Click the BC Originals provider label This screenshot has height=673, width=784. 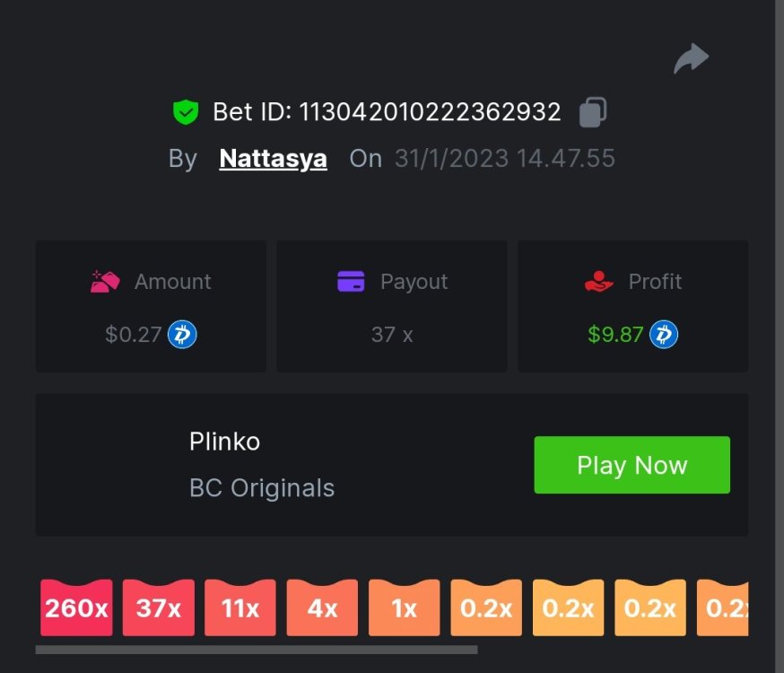(262, 488)
